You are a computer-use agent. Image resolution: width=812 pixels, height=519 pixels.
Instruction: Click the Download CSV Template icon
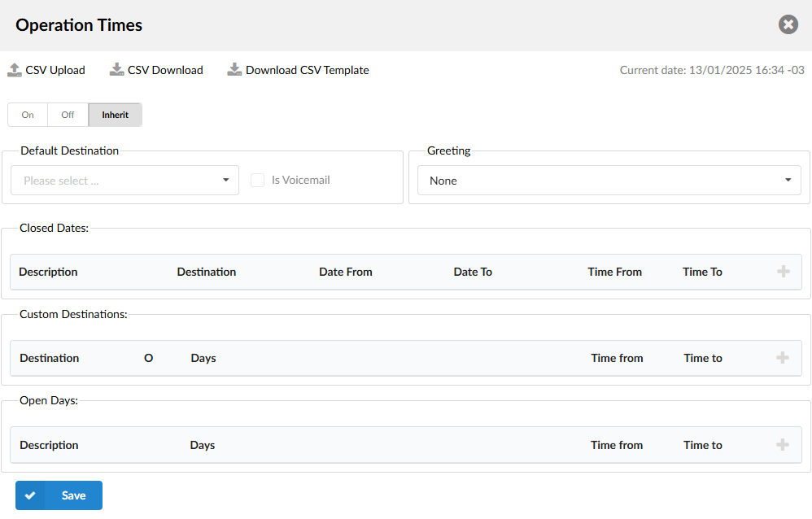tap(235, 70)
